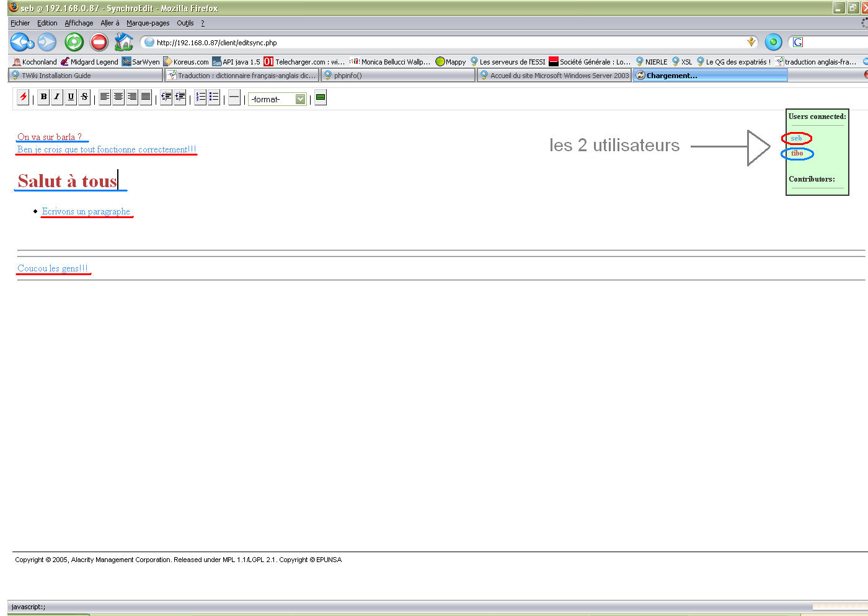Open the Marque-pages menu

(148, 23)
